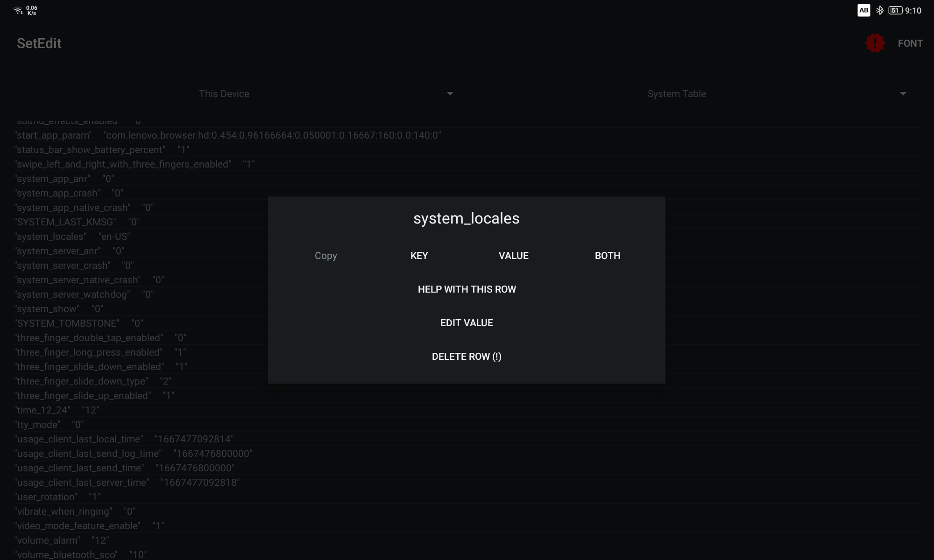Tap the battery level indicator

click(x=895, y=10)
